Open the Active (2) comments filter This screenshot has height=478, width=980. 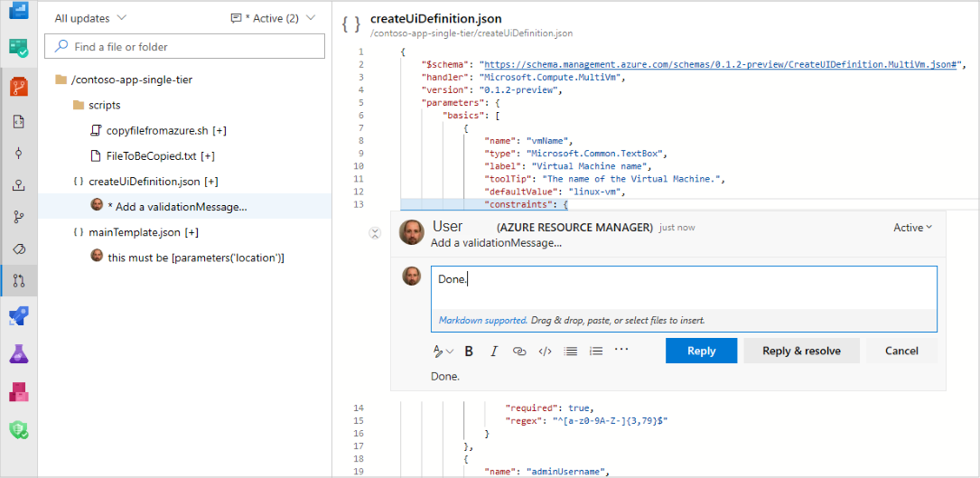(x=273, y=18)
